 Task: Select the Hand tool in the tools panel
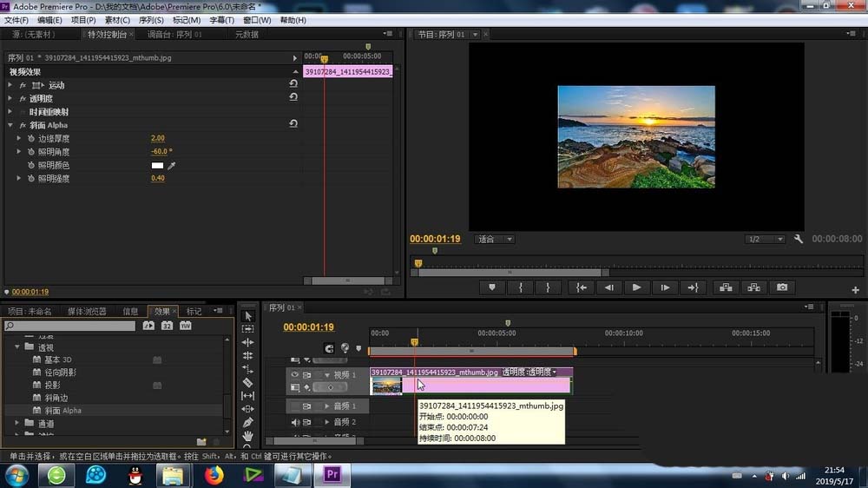pos(247,435)
